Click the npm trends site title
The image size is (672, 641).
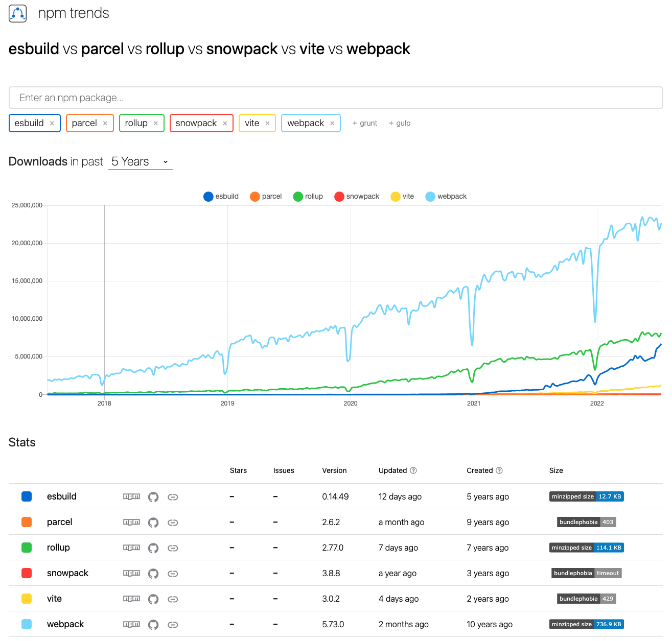(x=74, y=13)
